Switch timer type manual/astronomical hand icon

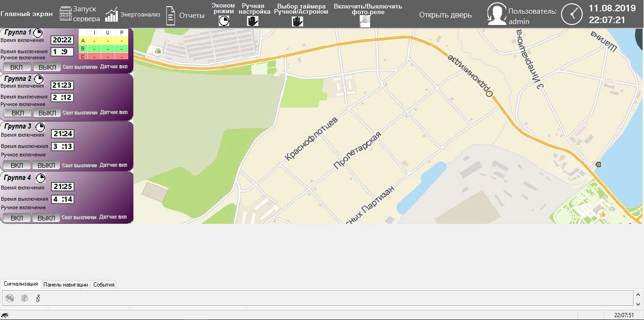[x=297, y=21]
